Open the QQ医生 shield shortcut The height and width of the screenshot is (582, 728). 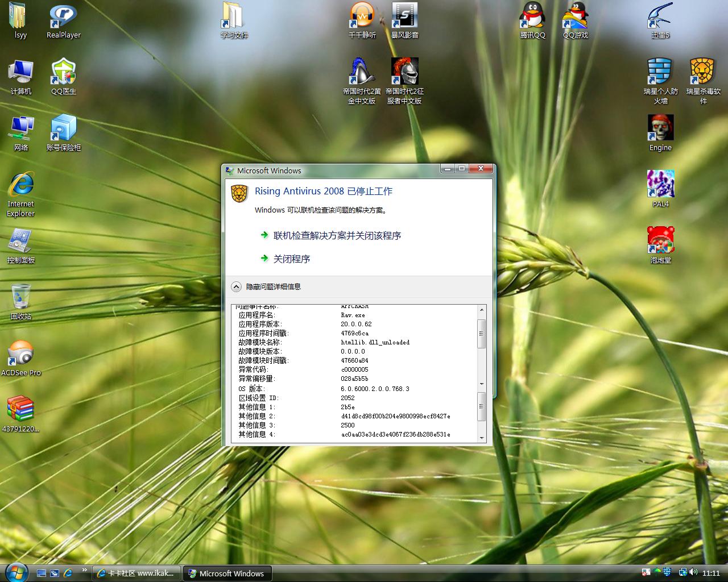tap(63, 77)
